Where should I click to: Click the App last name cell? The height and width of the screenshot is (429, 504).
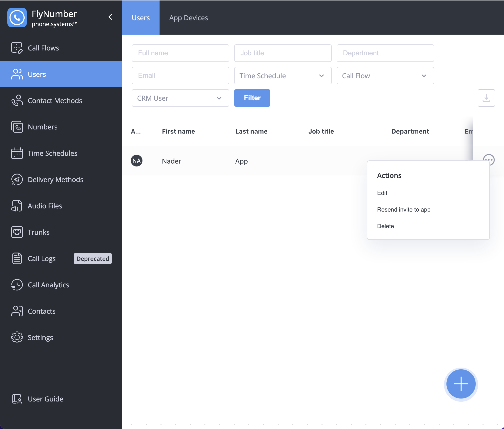(242, 161)
